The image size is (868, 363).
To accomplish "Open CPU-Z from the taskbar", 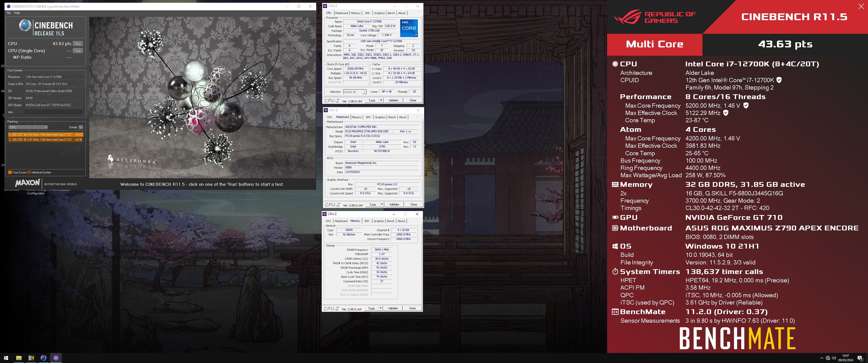I will pyautogui.click(x=56, y=358).
